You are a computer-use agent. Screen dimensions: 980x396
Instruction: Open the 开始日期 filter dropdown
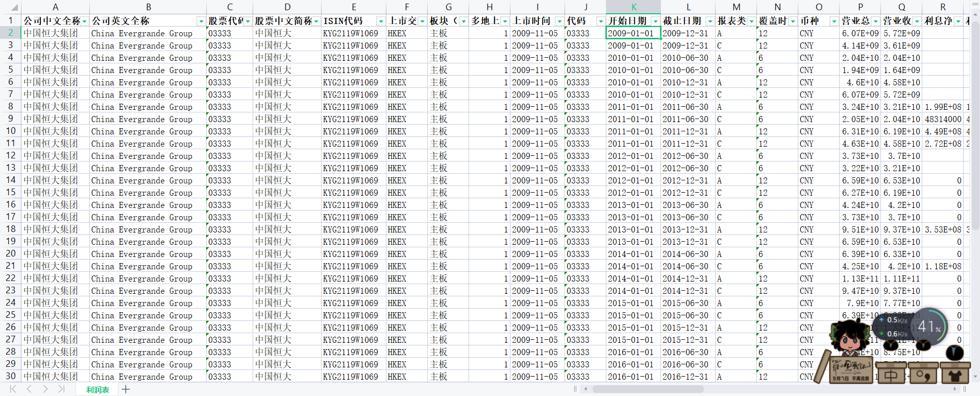(x=655, y=21)
